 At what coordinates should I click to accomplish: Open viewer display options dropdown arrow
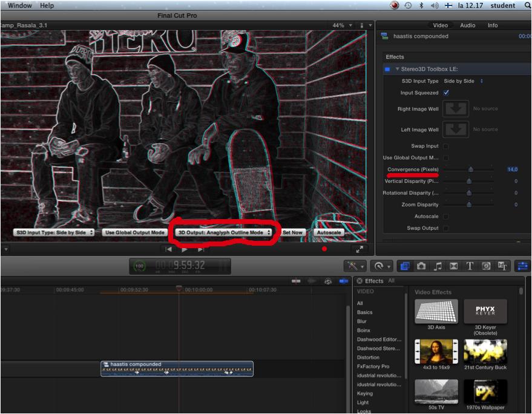tap(370, 25)
